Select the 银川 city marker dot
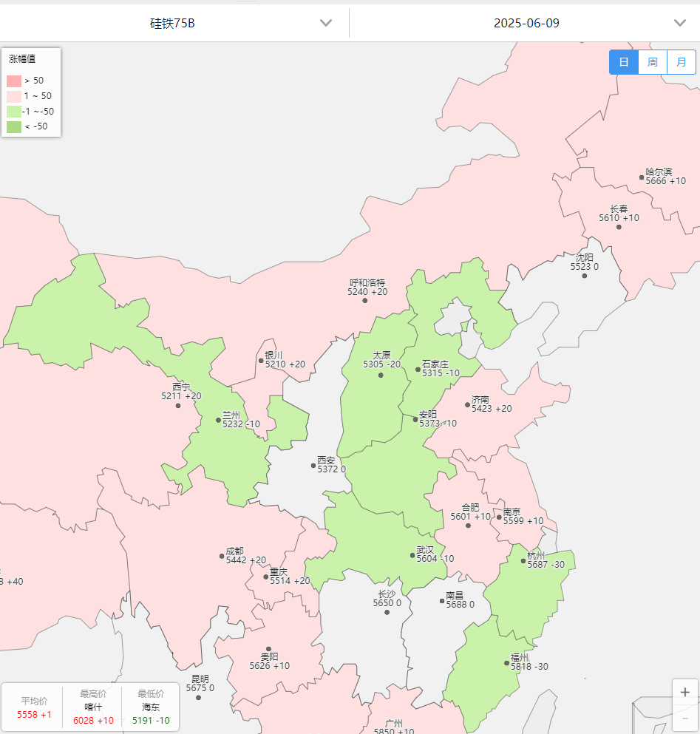The width and height of the screenshot is (700, 734). [x=261, y=361]
